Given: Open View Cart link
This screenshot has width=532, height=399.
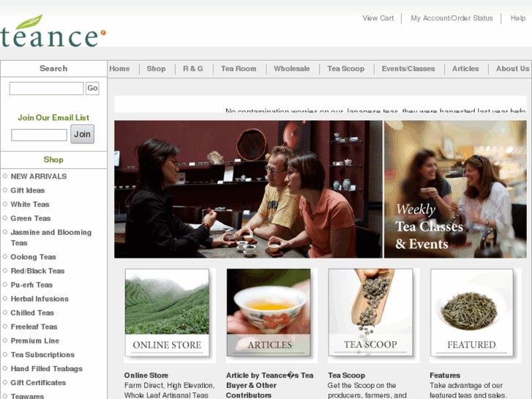Looking at the screenshot, I should tap(378, 18).
